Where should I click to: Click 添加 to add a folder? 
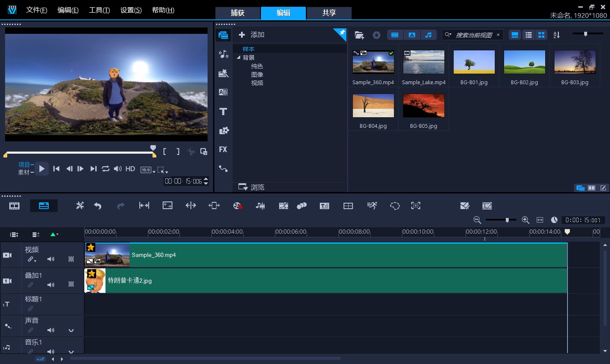click(251, 35)
